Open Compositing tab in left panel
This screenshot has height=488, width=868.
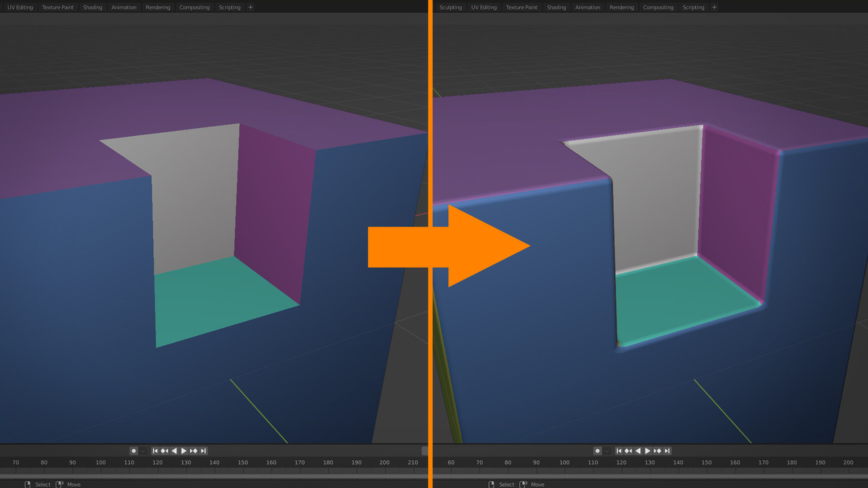pyautogui.click(x=195, y=7)
